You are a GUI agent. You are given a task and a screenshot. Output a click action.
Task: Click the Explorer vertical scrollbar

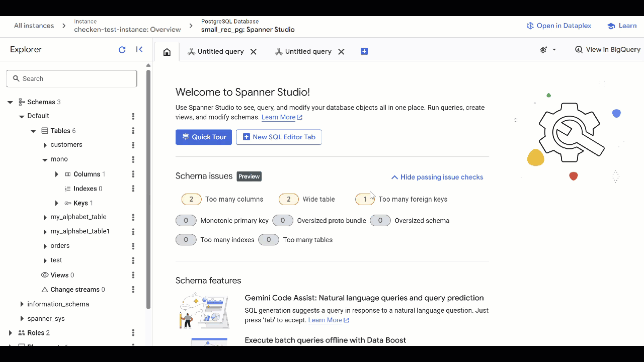(148, 189)
